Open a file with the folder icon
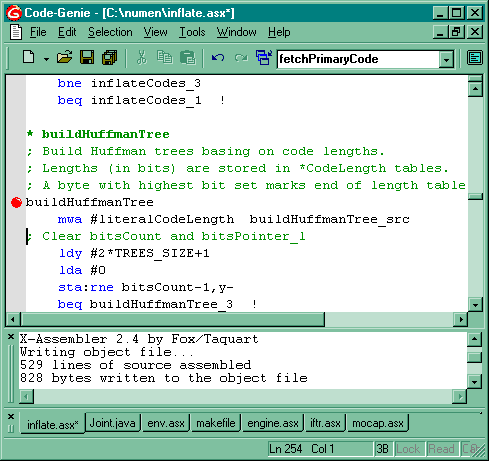 64,57
